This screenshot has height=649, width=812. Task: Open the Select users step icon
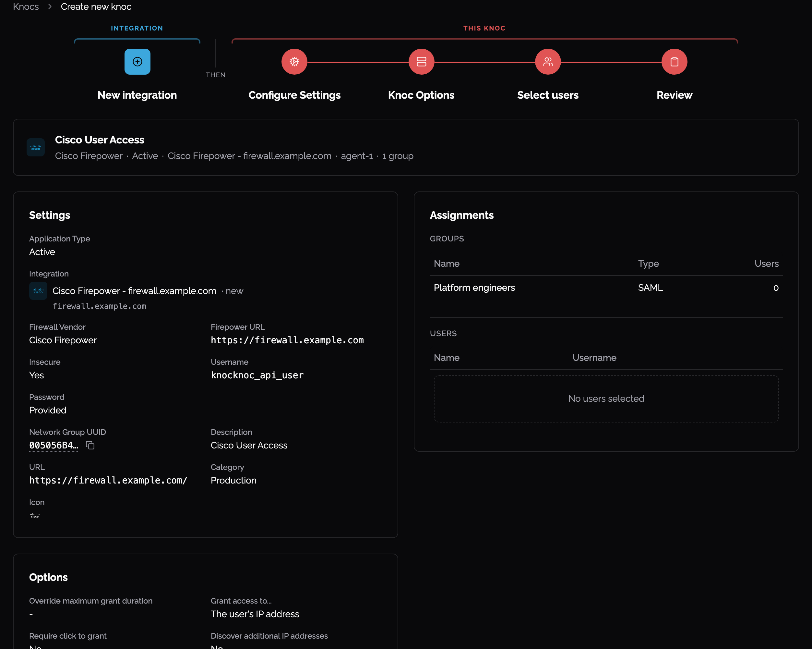(x=548, y=61)
